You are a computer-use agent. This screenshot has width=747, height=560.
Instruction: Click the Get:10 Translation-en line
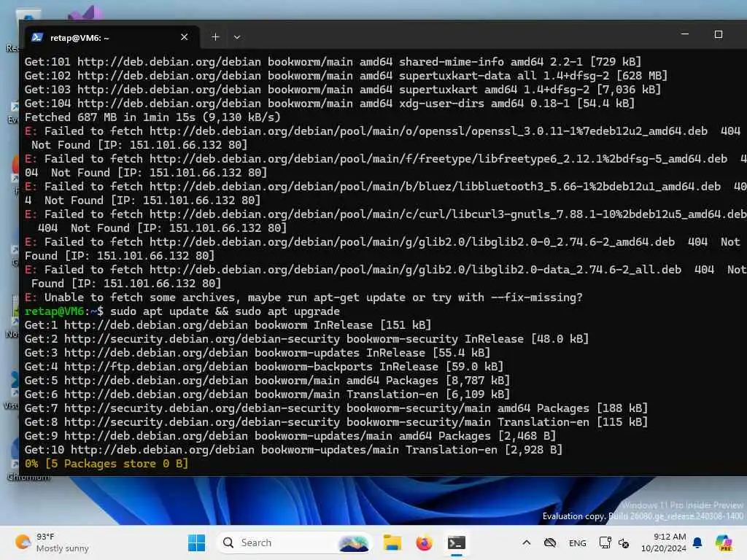tap(293, 450)
